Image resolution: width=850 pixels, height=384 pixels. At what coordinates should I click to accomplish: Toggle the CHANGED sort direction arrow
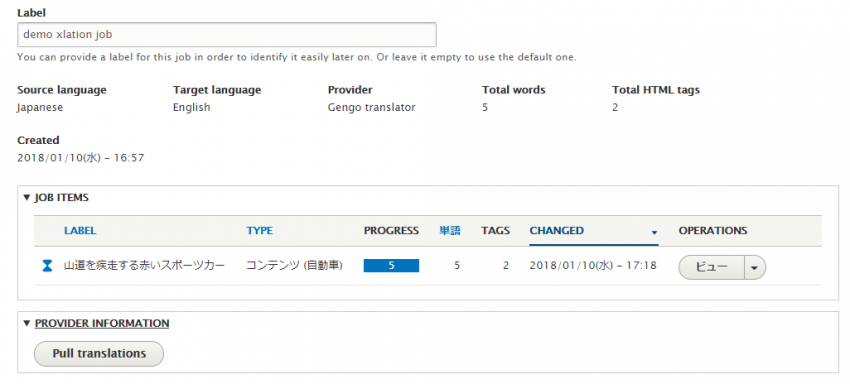pos(654,233)
